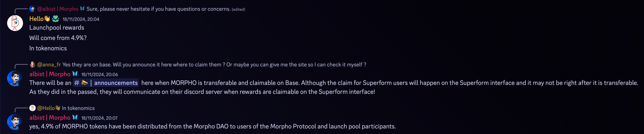Click the 20:07 timestamp on the last message

point(99,118)
